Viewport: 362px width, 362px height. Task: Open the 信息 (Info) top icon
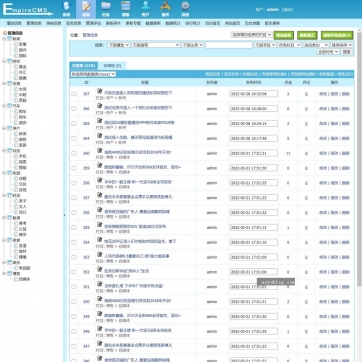pyautogui.click(x=86, y=9)
